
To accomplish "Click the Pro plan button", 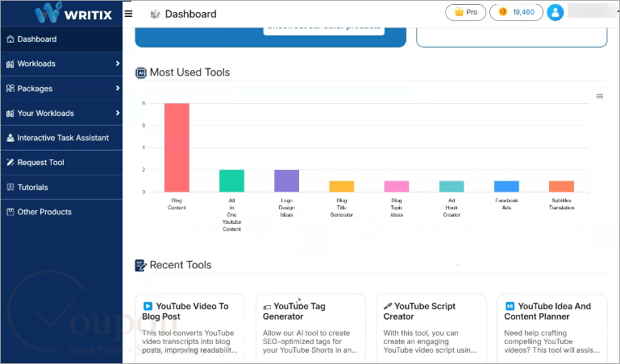I will (x=465, y=12).
